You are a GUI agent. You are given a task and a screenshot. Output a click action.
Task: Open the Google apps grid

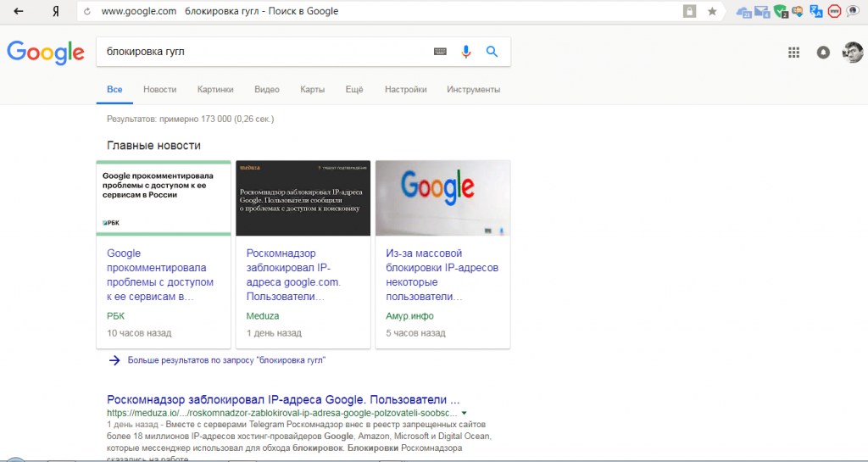(793, 53)
